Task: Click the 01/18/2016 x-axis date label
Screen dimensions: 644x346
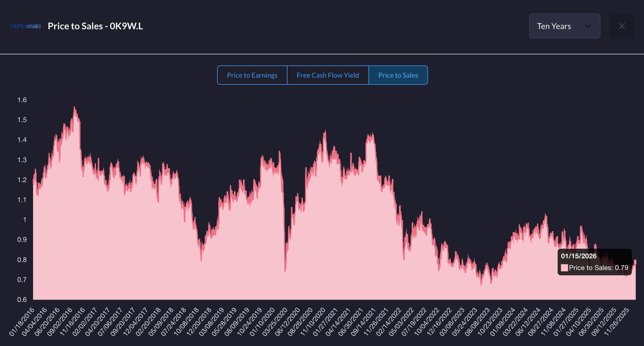Action: click(22, 322)
